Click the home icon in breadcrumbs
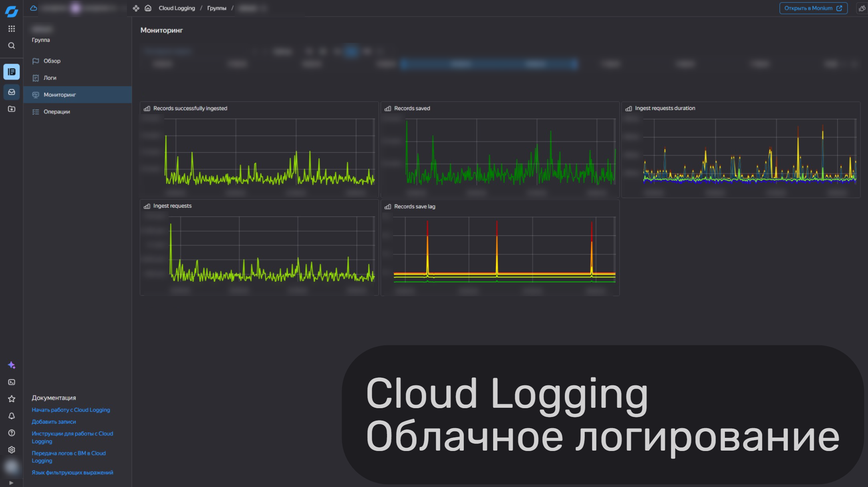 (x=148, y=8)
